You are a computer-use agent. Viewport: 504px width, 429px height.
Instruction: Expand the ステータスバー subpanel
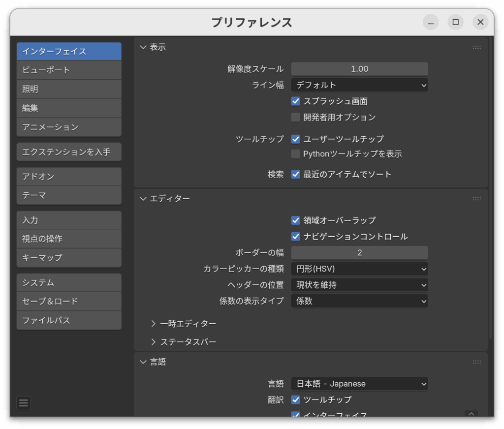pos(154,342)
